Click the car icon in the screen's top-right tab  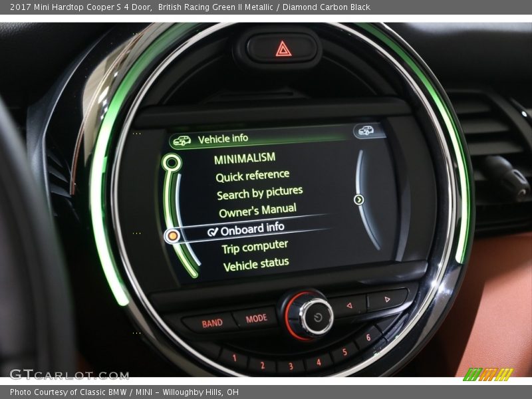pyautogui.click(x=366, y=130)
